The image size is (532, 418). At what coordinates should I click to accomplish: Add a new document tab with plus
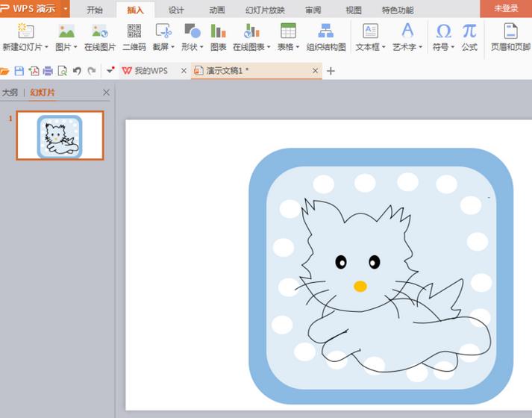[x=331, y=71]
